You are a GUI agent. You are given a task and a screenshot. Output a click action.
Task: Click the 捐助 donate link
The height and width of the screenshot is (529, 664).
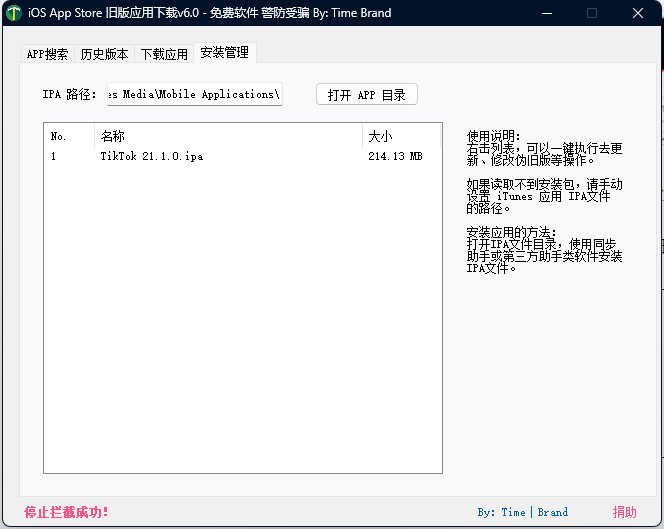624,512
